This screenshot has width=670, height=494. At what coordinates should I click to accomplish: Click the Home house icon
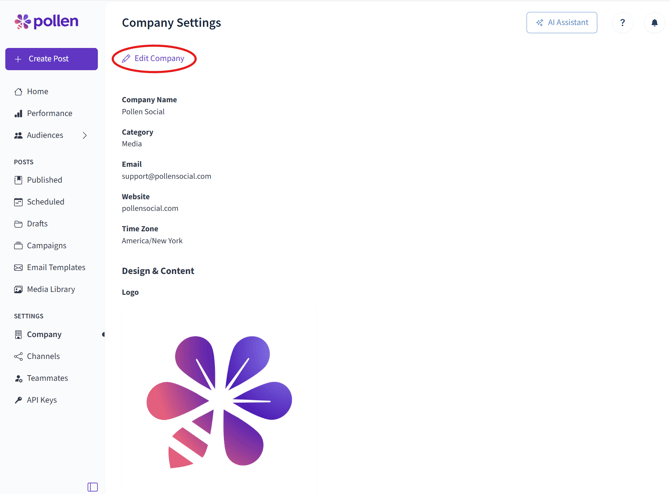18,92
